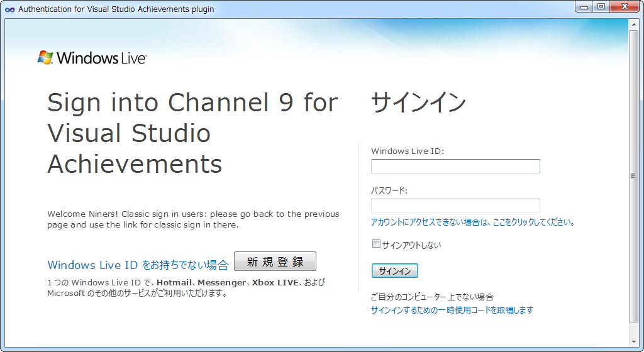Click the vertical scrollbar down arrow
The width and height of the screenshot is (644, 352).
click(x=633, y=341)
